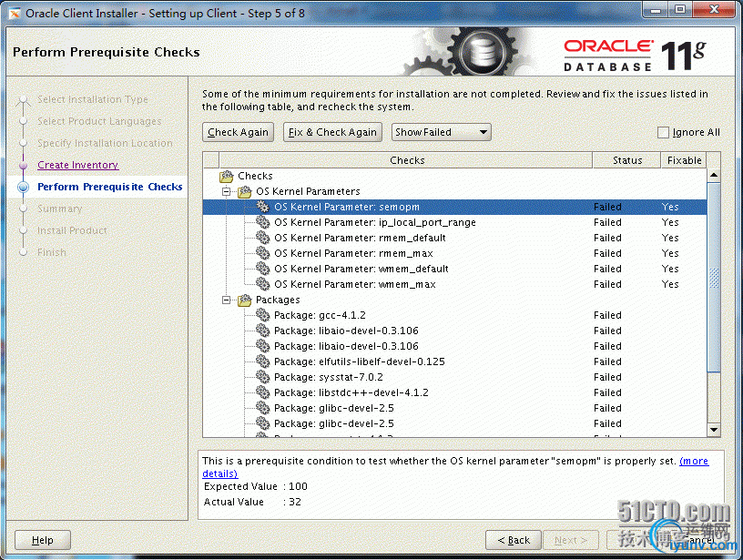Viewport: 743px width, 560px height.
Task: Click the root Checks folder icon
Action: pyautogui.click(x=227, y=177)
